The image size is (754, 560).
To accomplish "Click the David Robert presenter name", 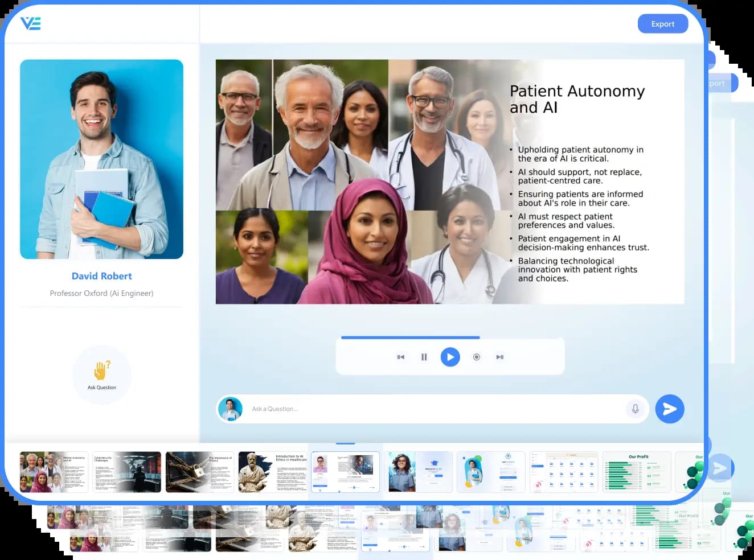I will 101,276.
